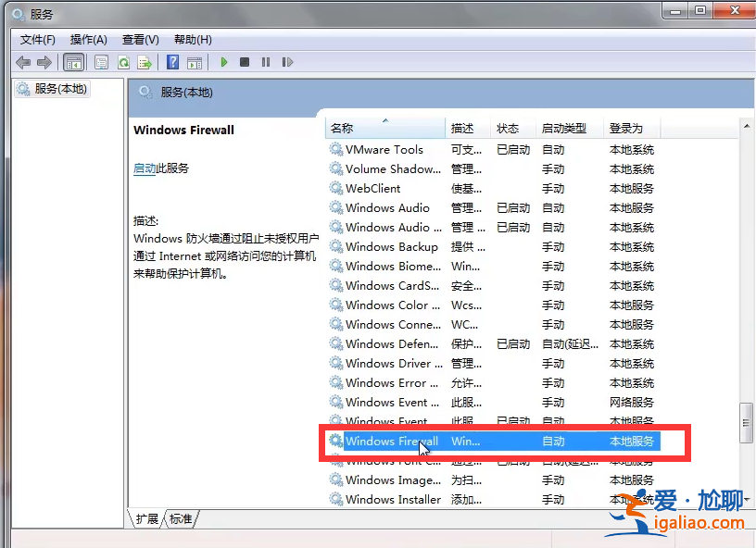
Task: Switch to the 标准 tab
Action: click(181, 519)
